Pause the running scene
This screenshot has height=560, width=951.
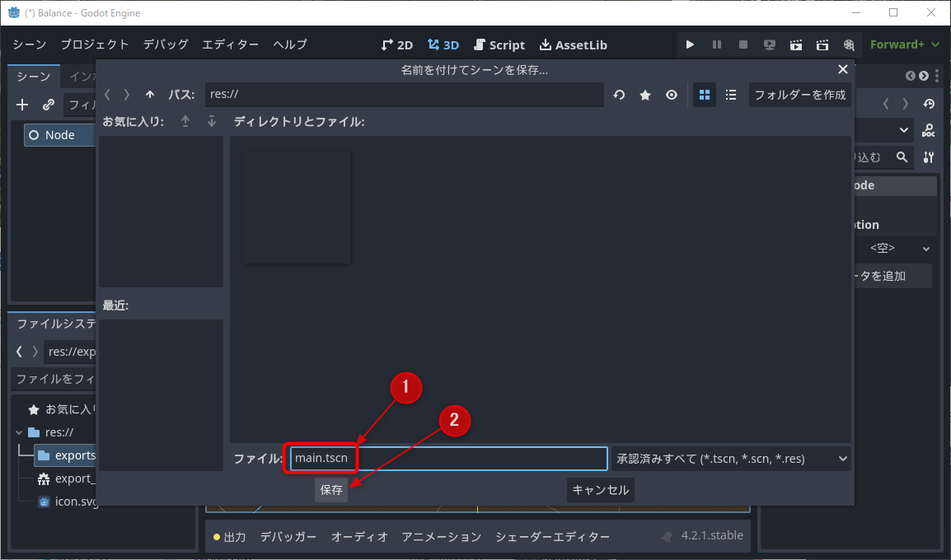pos(716,44)
